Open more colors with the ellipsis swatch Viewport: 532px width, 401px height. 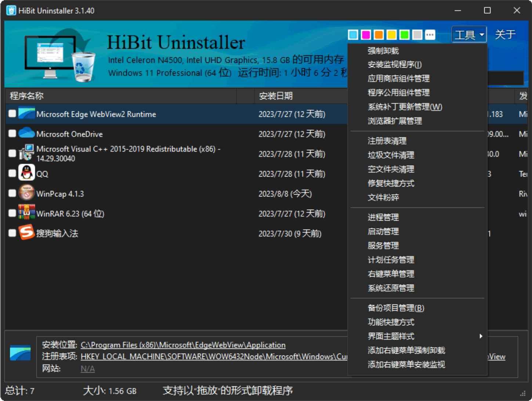[x=430, y=35]
